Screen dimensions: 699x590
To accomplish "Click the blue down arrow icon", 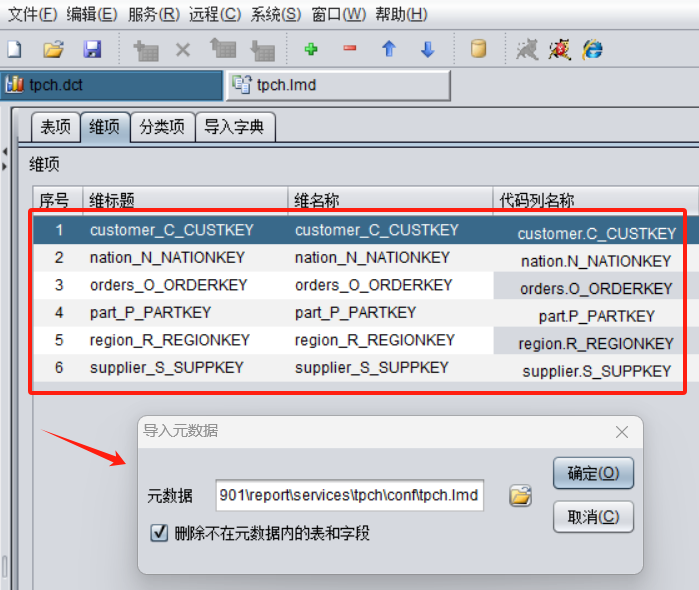I will (x=428, y=49).
